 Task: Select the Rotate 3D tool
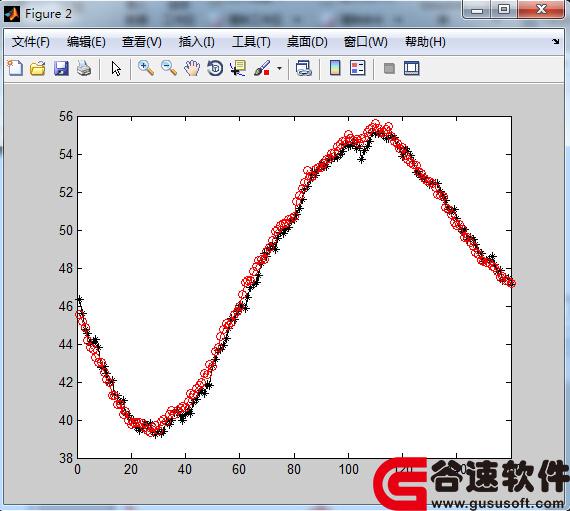click(215, 68)
